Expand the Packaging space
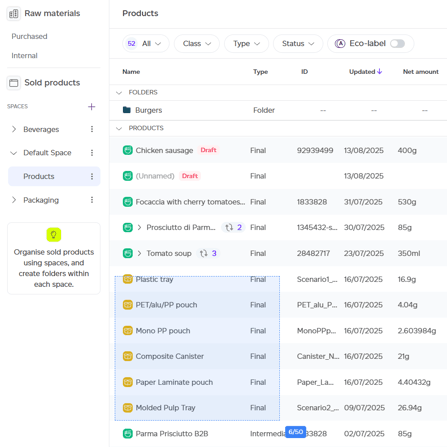447x447 pixels. point(14,200)
